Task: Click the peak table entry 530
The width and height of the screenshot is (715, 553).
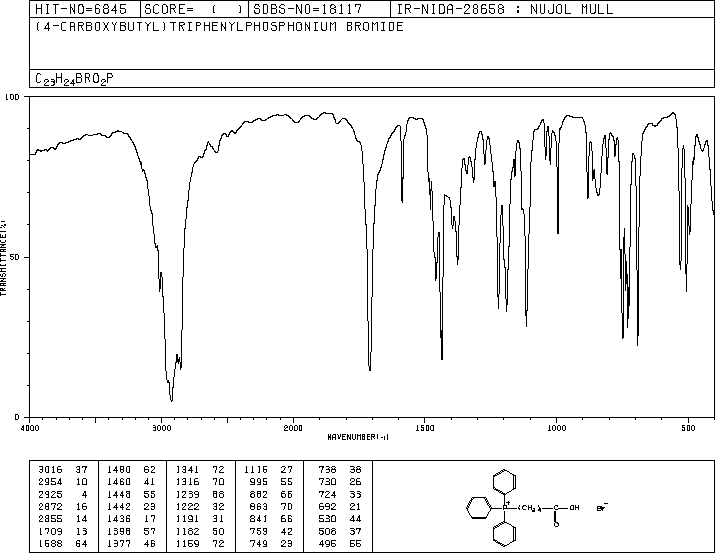Action: click(327, 519)
